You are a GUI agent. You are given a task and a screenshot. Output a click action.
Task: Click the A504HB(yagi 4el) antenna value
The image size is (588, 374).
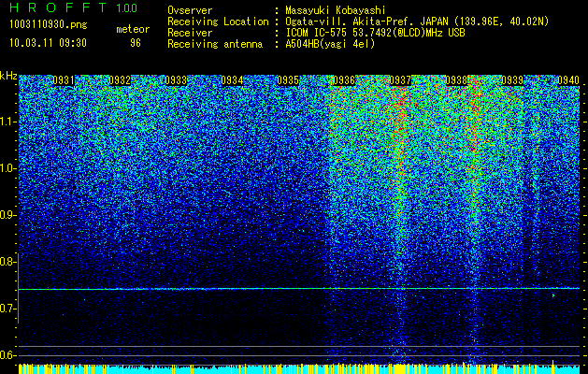330,44
